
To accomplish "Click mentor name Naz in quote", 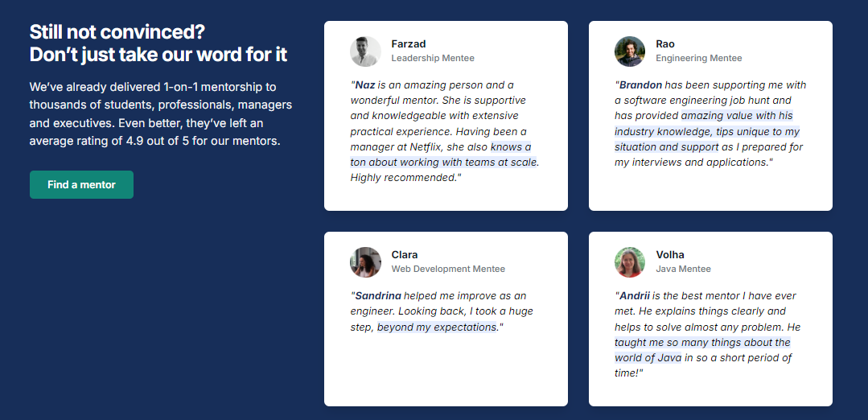I will 364,85.
